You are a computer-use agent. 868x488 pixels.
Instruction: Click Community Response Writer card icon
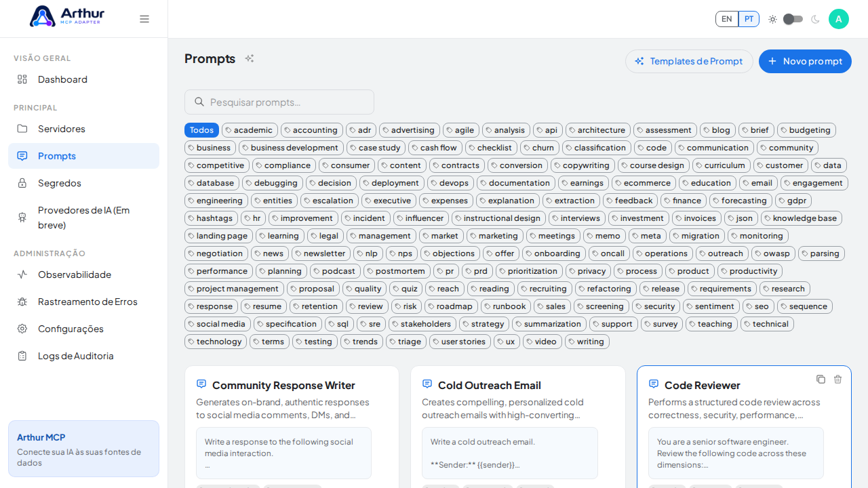(201, 384)
